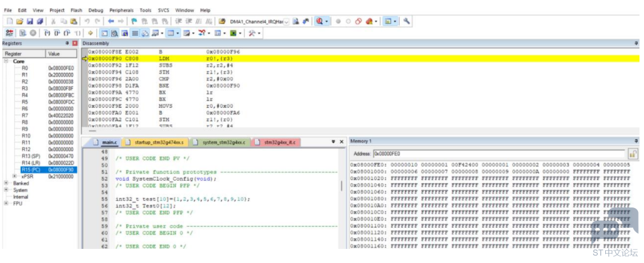This screenshot has height=263, width=644.
Task: Click the Configuration wrench icon
Action: (x=406, y=21)
